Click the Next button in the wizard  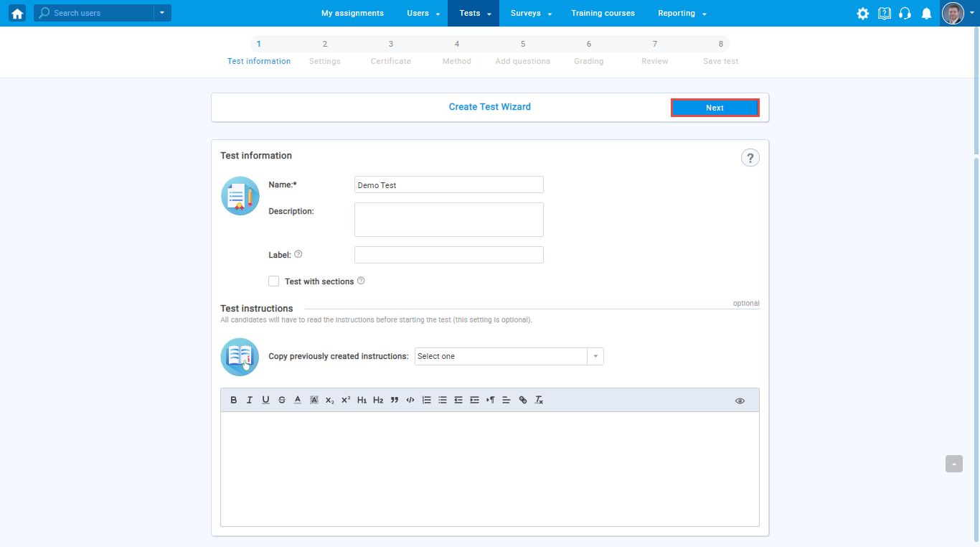tap(715, 108)
